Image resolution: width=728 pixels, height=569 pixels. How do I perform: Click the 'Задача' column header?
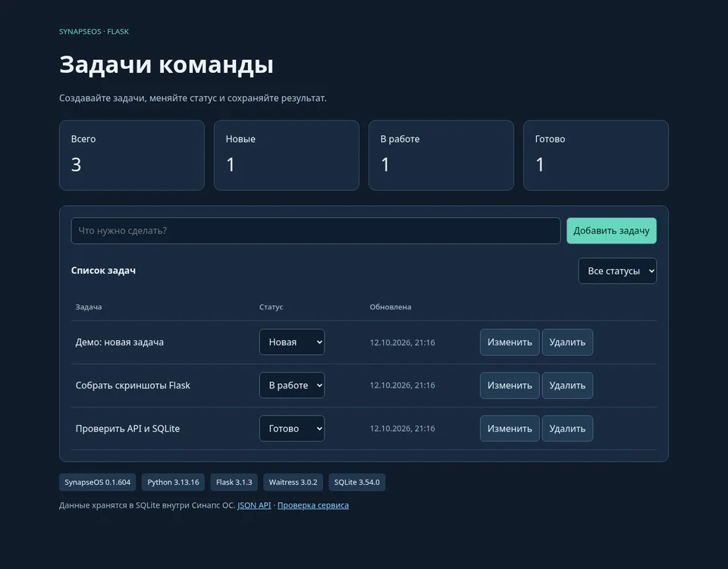[x=88, y=307]
